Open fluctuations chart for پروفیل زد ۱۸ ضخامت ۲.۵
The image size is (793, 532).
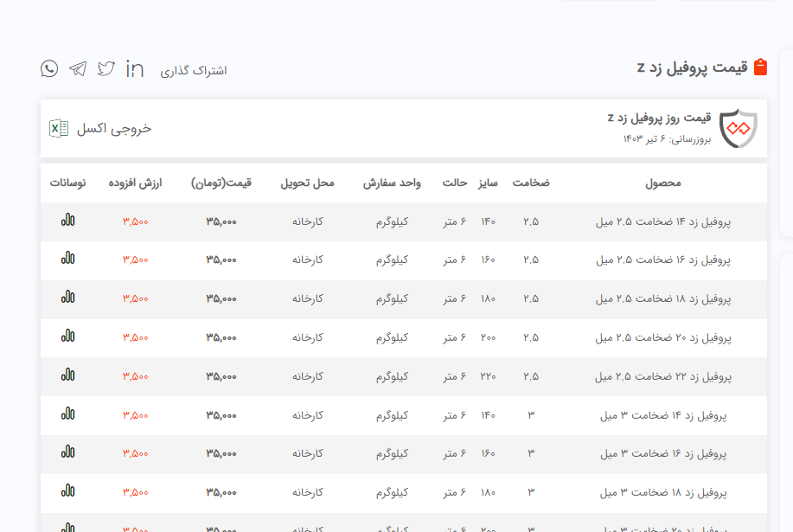click(67, 298)
